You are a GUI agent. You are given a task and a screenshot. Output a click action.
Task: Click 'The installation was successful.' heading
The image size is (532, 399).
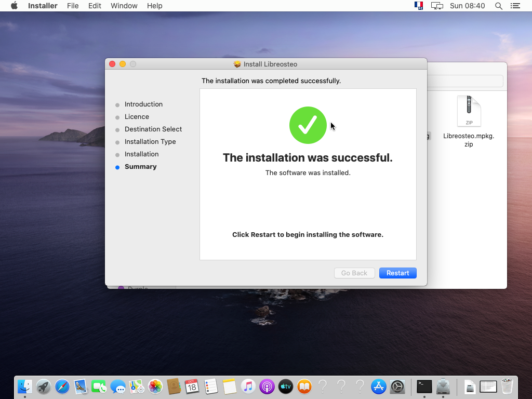pos(308,158)
